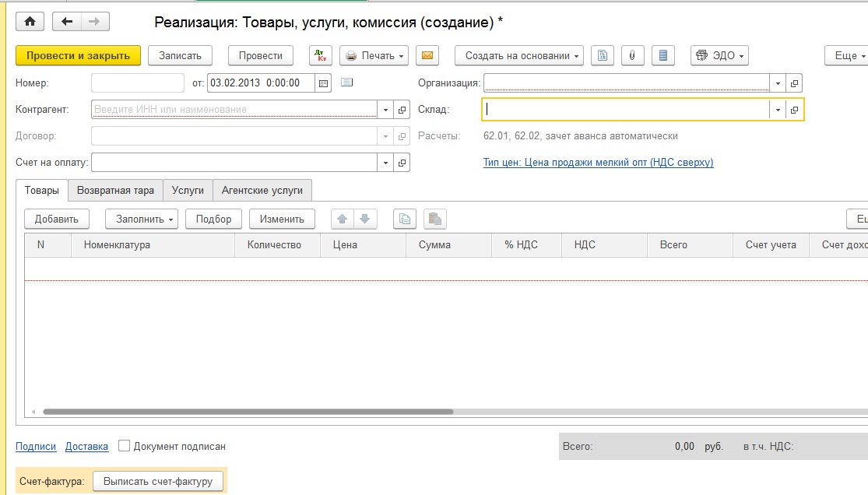Open calendar picker for date field
The height and width of the screenshot is (495, 868).
point(323,83)
